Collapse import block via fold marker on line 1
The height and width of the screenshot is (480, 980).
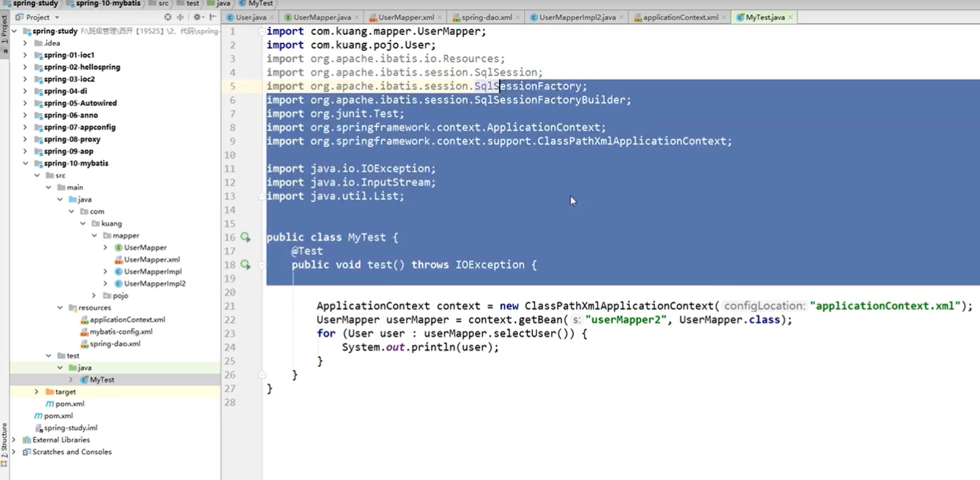point(262,31)
